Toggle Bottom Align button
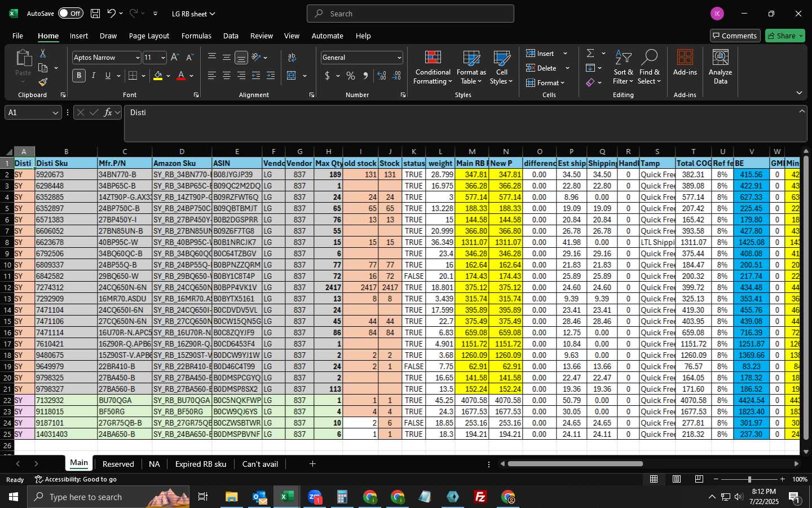The image size is (812, 508). [x=241, y=58]
